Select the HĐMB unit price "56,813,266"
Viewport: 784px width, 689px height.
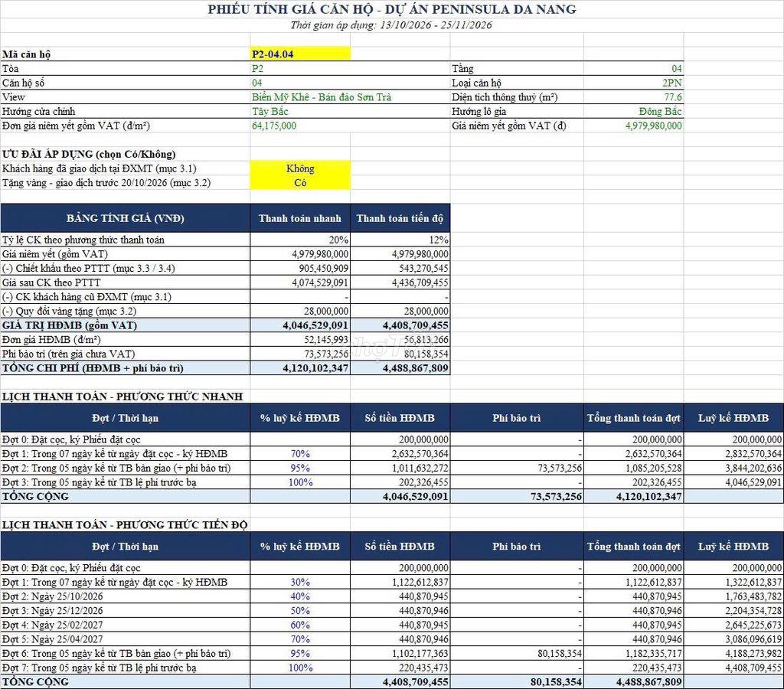426,339
